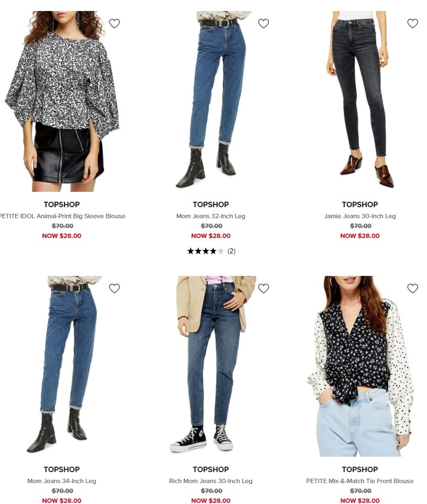The width and height of the screenshot is (427, 504).
Task: Click the Mom Jeans 32-Inch Leg title
Action: (211, 216)
